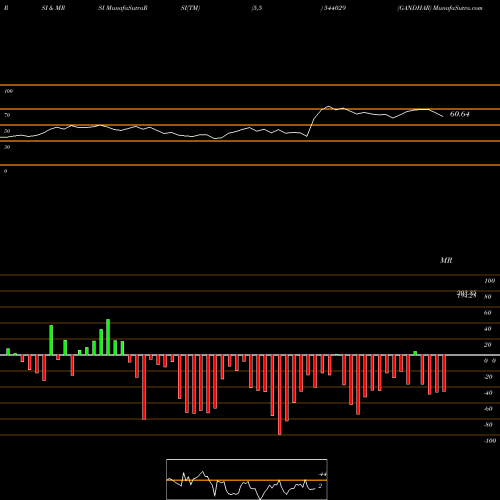Image resolution: width=500 pixels, height=500 pixels.
Task: Click the RSI axis label 70
Action: click(x=7, y=115)
